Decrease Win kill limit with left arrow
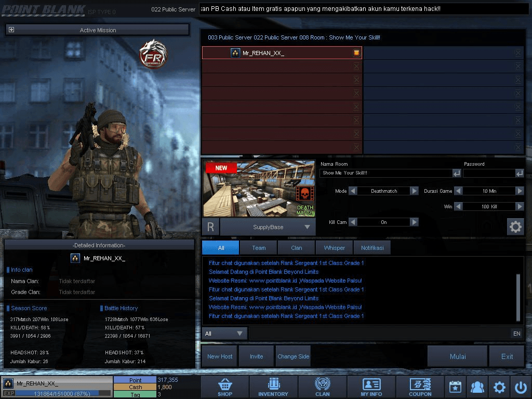532x399 pixels. point(458,207)
